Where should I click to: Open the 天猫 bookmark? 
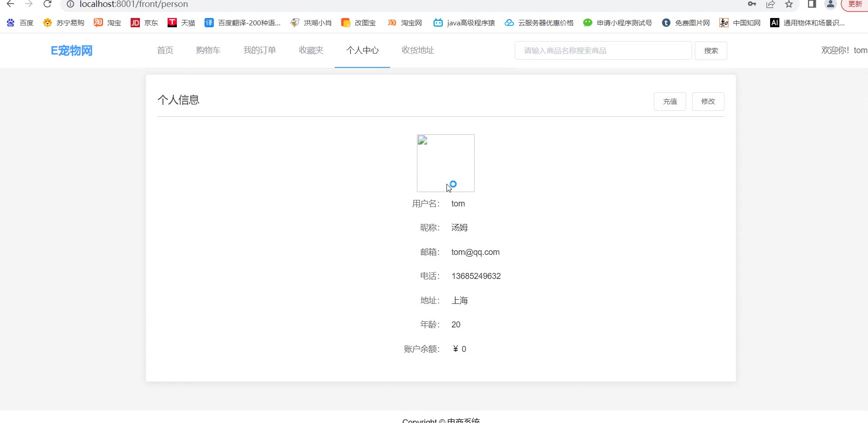(181, 23)
